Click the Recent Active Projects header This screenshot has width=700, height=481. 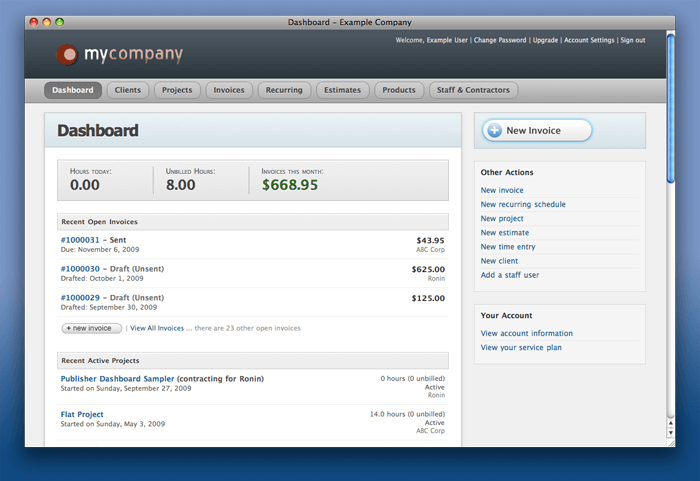[x=253, y=361]
